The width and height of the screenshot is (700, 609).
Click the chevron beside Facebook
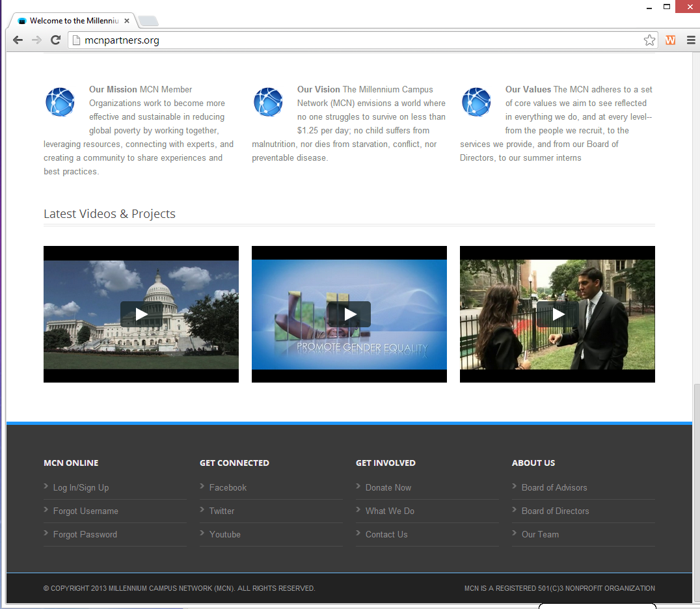(202, 486)
